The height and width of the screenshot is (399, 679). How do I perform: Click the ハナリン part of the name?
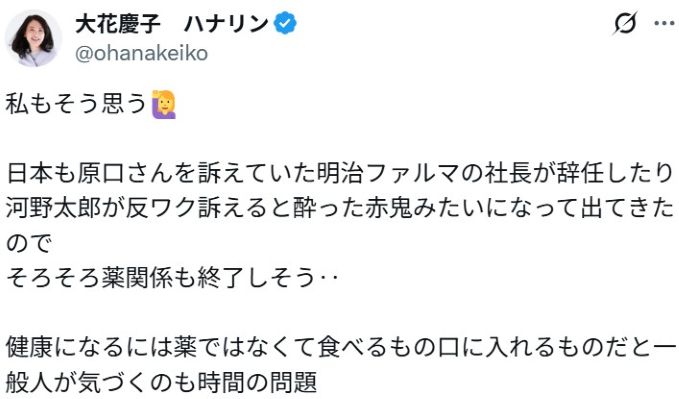point(226,23)
